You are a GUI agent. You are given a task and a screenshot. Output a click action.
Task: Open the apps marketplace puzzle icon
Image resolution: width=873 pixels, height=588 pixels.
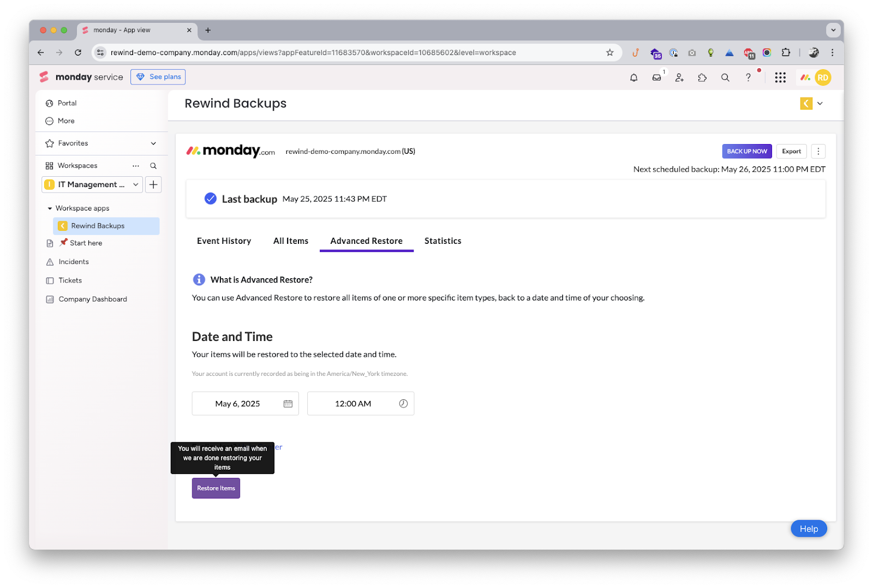(x=702, y=77)
